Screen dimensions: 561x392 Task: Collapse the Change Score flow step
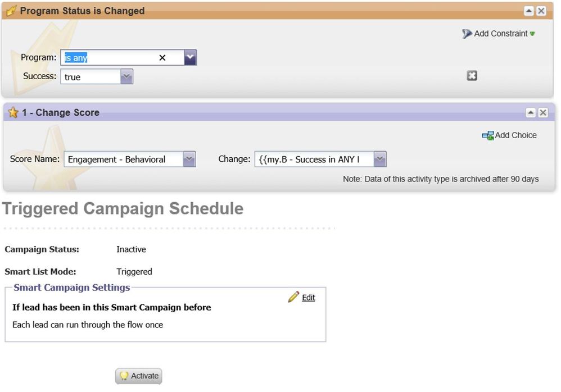click(x=531, y=112)
